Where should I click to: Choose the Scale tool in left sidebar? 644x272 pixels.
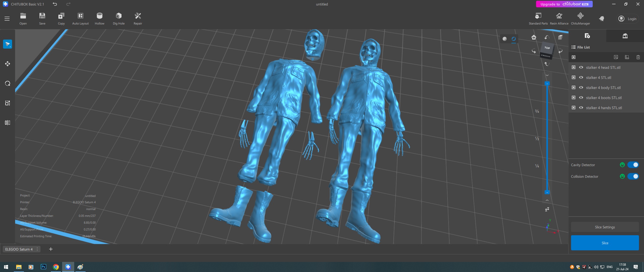[8, 103]
